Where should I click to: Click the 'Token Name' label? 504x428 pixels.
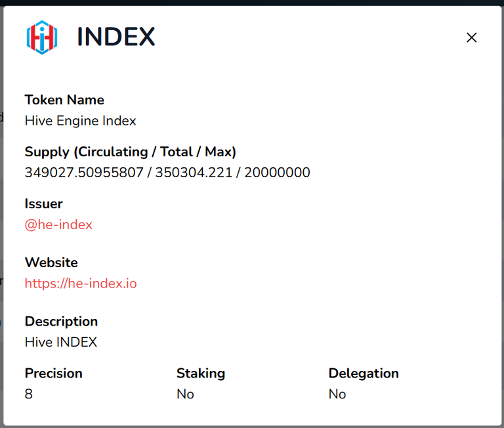pyautogui.click(x=64, y=100)
